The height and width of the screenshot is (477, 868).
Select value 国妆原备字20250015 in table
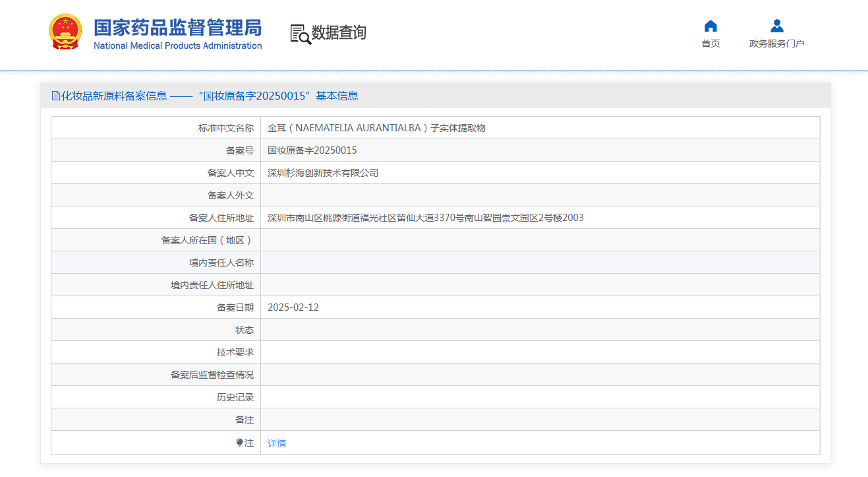[312, 150]
